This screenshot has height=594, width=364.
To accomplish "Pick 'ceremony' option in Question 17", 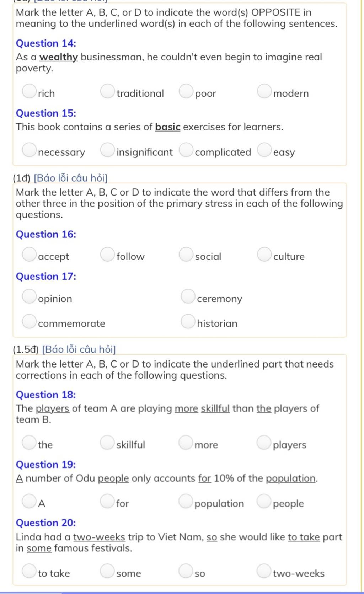I will (x=188, y=296).
